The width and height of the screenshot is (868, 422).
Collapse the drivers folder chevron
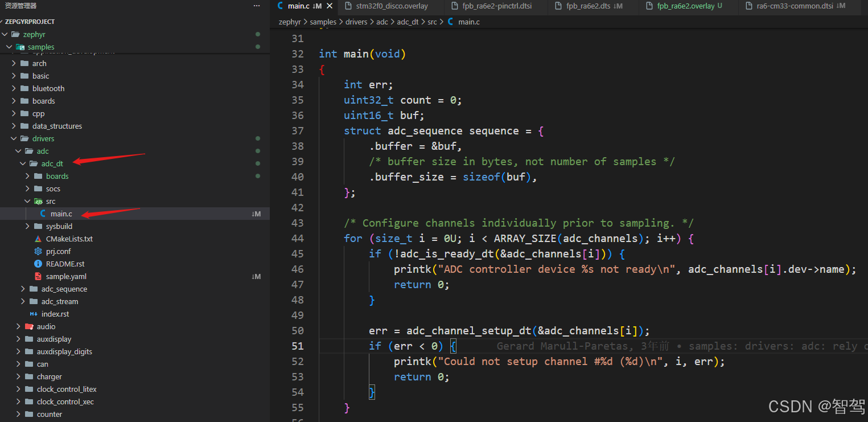coord(14,139)
